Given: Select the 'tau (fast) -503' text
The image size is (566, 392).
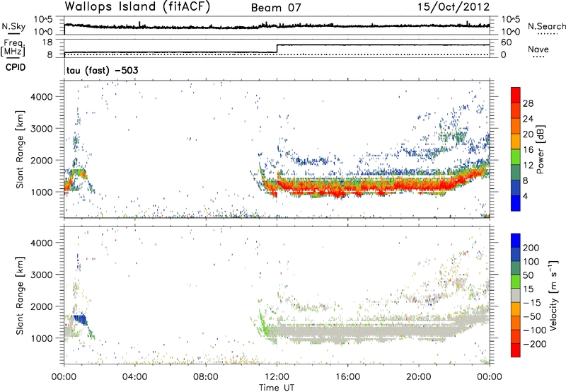Looking at the screenshot, I should (102, 70).
